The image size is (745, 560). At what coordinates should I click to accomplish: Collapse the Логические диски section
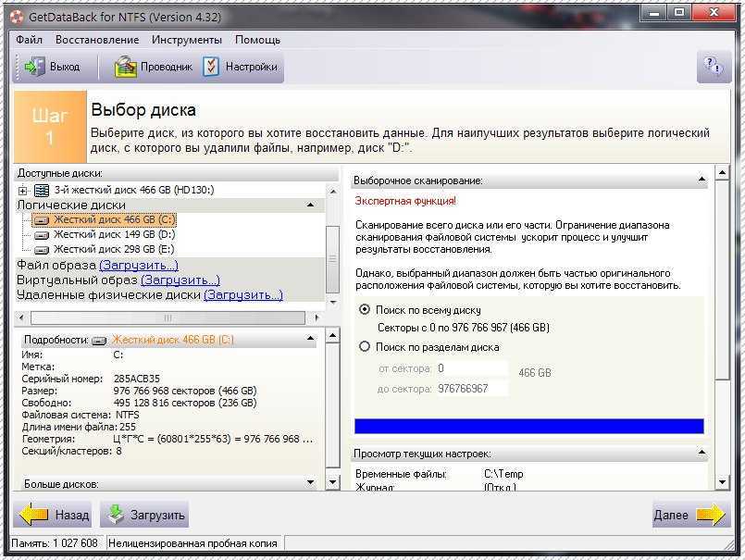(x=310, y=205)
